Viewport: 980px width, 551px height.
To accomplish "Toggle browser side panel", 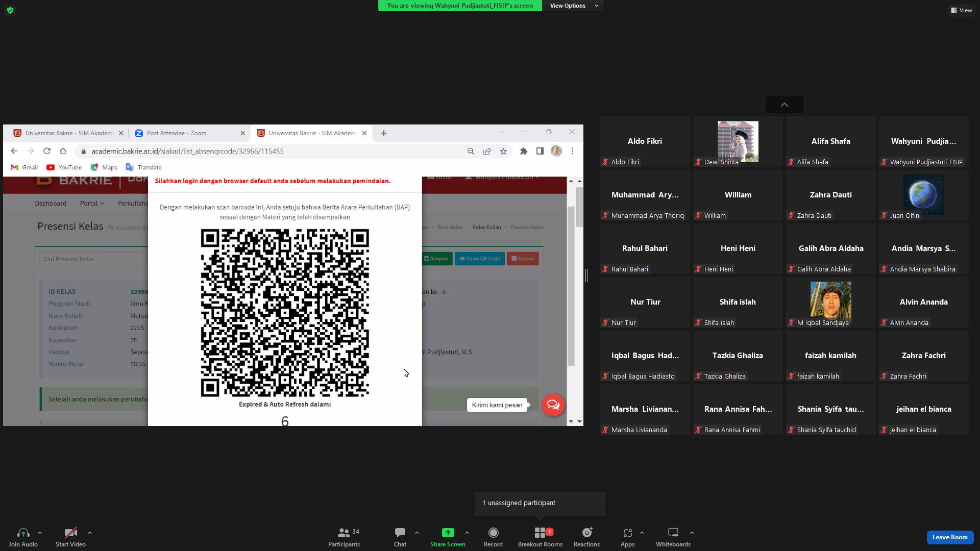I will click(540, 151).
